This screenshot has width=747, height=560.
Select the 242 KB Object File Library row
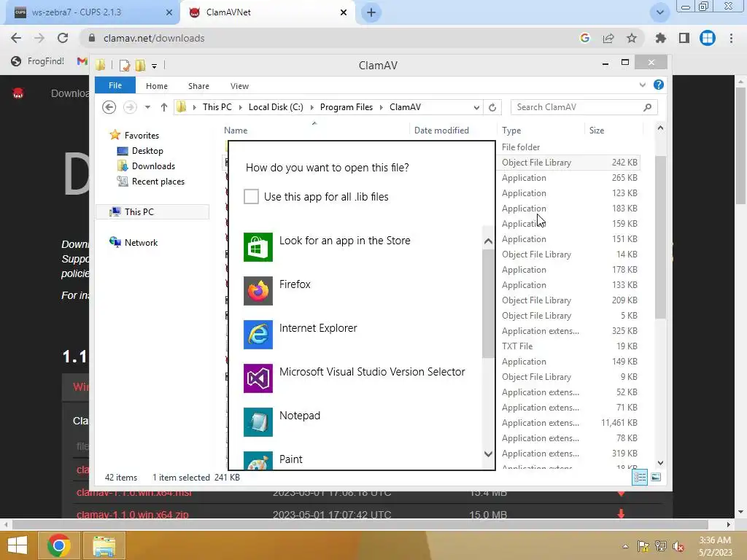[569, 163]
